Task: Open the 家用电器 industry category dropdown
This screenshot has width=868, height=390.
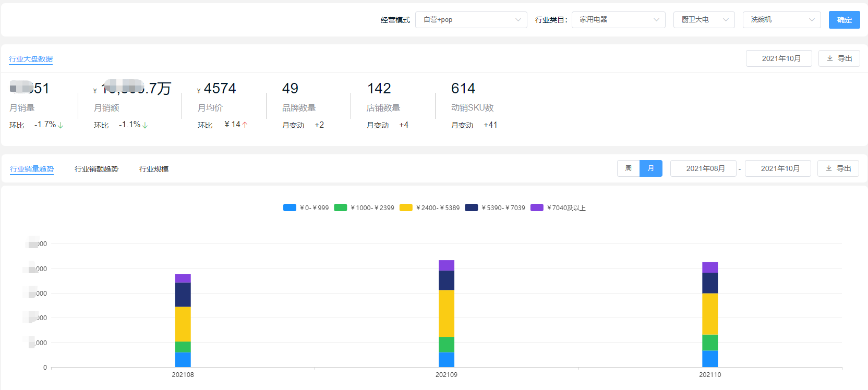Action: tap(618, 20)
